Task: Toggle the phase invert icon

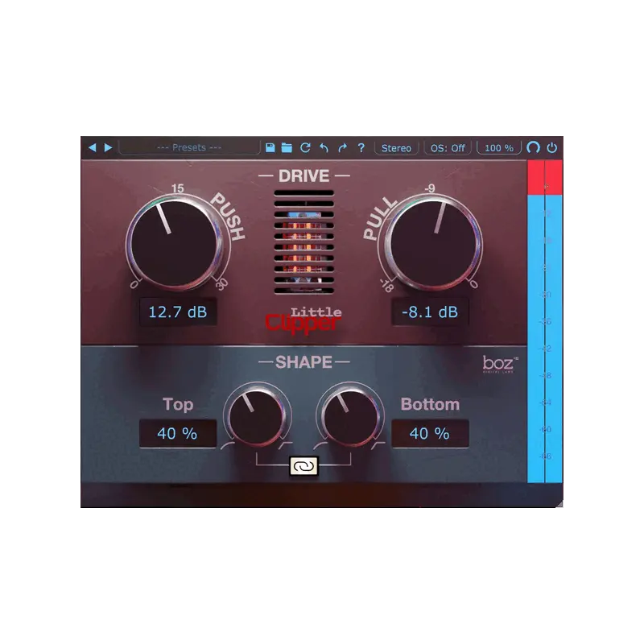Action: pyautogui.click(x=533, y=147)
